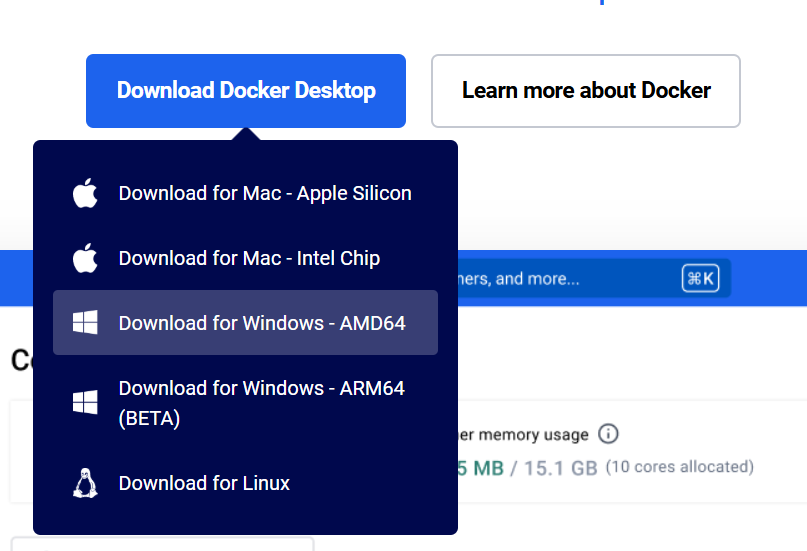Select Download for Mac - Intel Chip
Screen dimensions: 807x551
(x=245, y=258)
